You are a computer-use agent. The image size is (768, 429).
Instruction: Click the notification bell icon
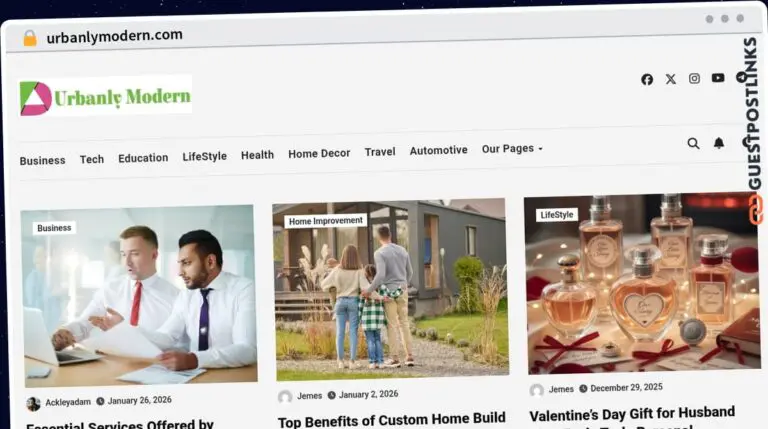(x=719, y=143)
